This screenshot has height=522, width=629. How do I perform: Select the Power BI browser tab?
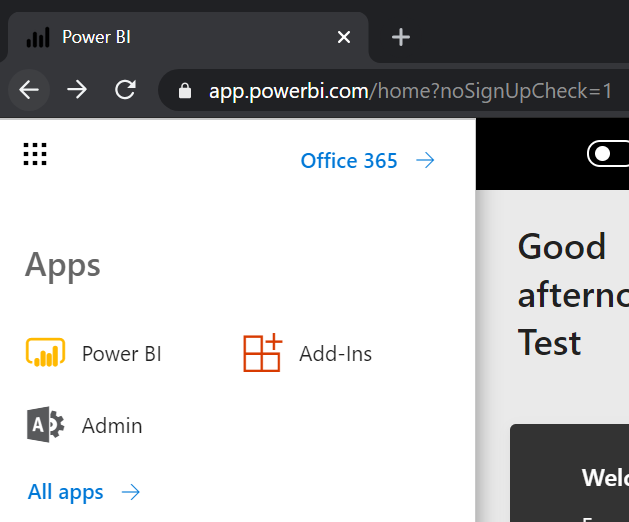point(188,37)
